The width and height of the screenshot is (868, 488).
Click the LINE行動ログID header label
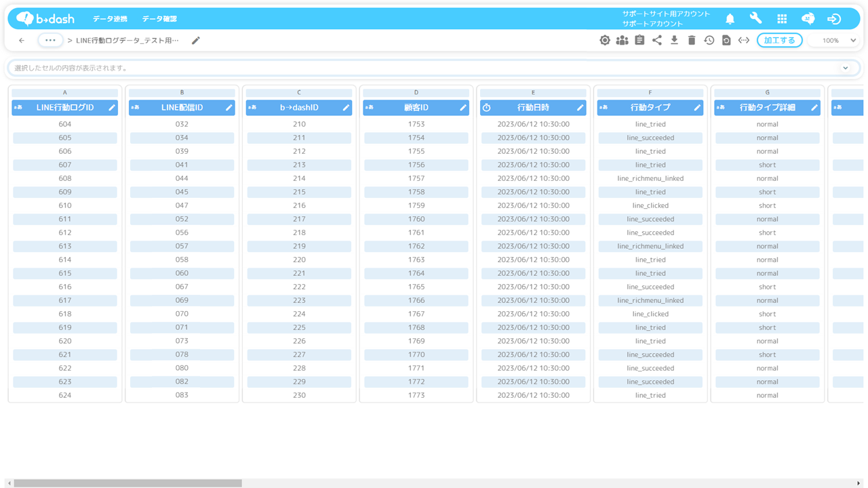tap(65, 108)
